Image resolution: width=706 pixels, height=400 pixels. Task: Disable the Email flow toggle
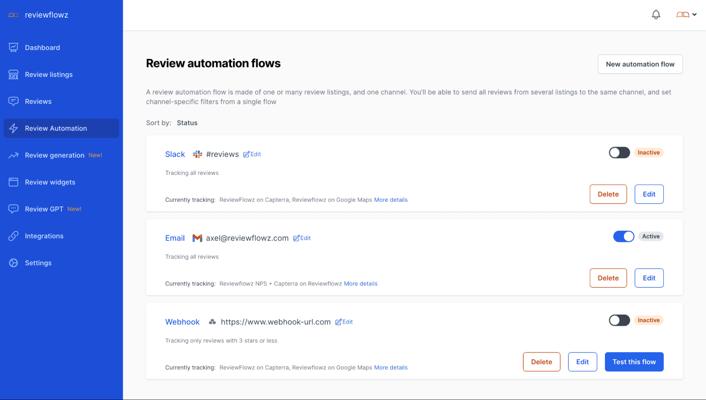tap(623, 237)
